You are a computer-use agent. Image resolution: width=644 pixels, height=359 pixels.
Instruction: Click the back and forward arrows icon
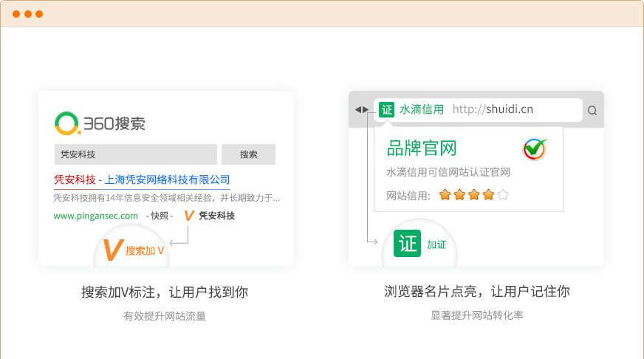point(362,109)
